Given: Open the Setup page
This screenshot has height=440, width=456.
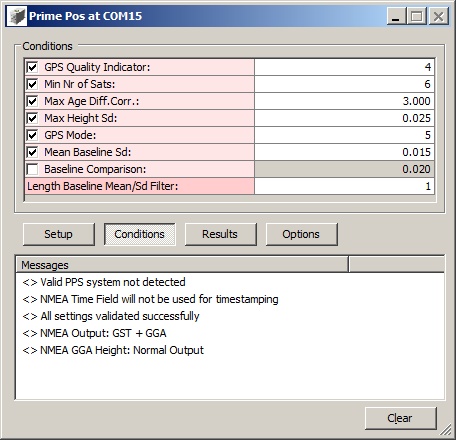Looking at the screenshot, I should 59,234.
